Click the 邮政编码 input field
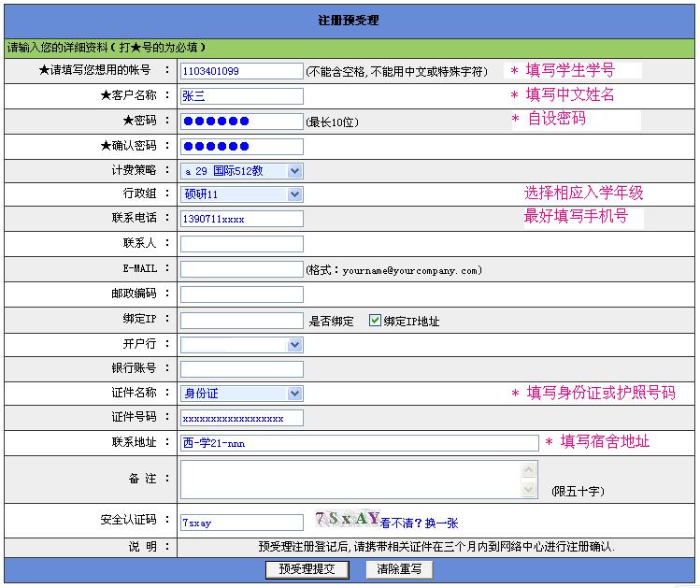This screenshot has height=588, width=700. click(241, 294)
